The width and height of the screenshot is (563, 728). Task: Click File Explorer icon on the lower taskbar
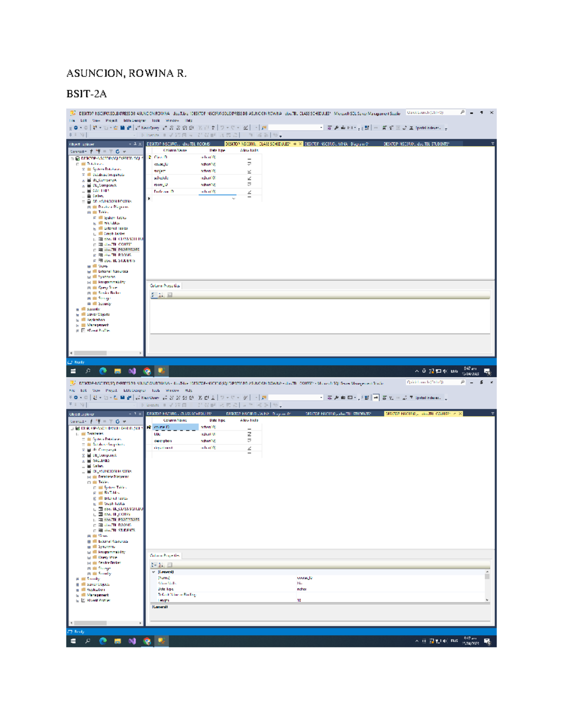click(117, 641)
